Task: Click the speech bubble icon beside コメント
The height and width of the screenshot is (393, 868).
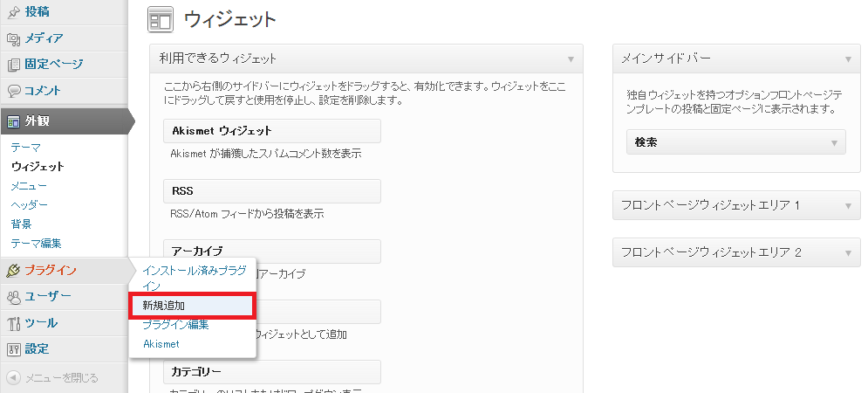Action: coord(13,91)
